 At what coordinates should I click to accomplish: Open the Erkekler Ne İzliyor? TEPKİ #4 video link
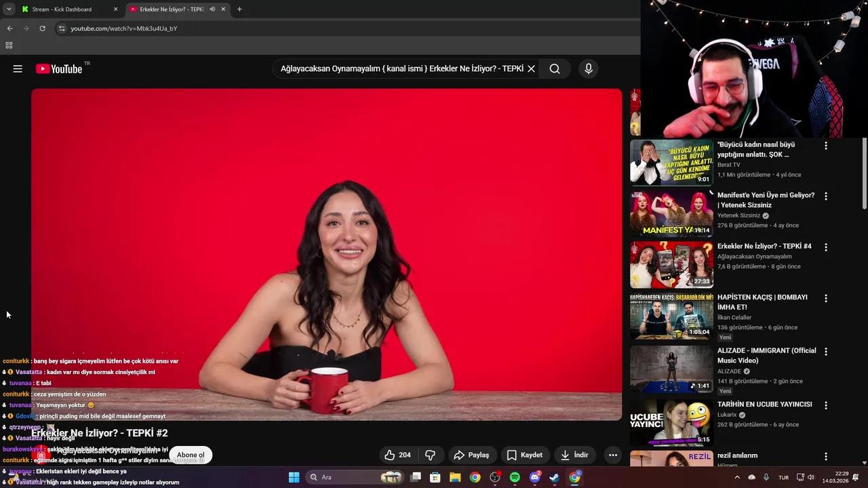tap(765, 246)
